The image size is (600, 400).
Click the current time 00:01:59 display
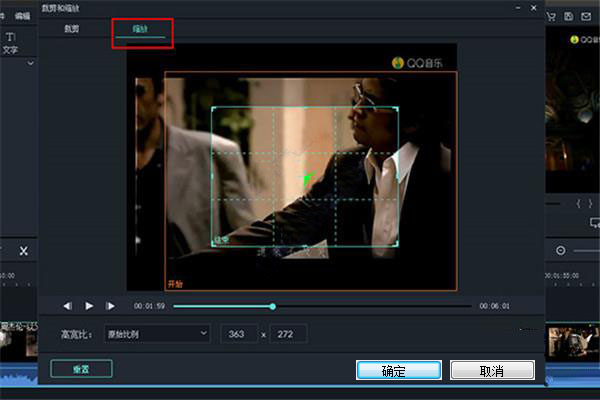149,306
